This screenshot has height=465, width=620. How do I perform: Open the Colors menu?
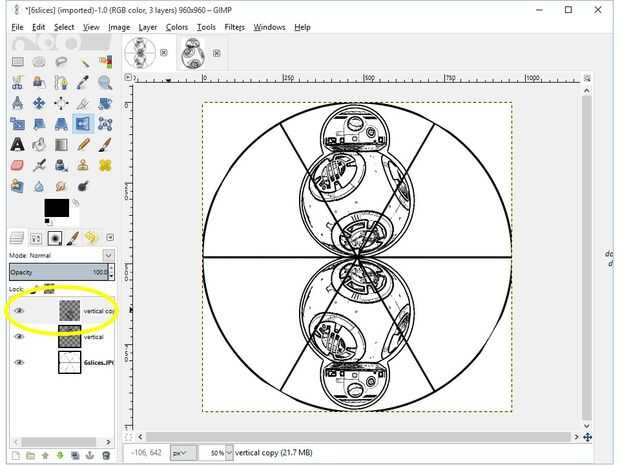coord(177,27)
